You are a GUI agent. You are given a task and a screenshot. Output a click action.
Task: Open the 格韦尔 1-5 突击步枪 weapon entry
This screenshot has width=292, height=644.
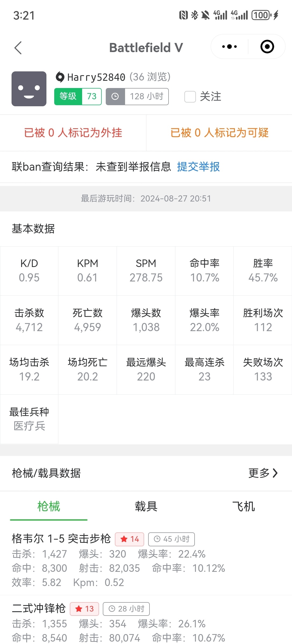coord(61,539)
